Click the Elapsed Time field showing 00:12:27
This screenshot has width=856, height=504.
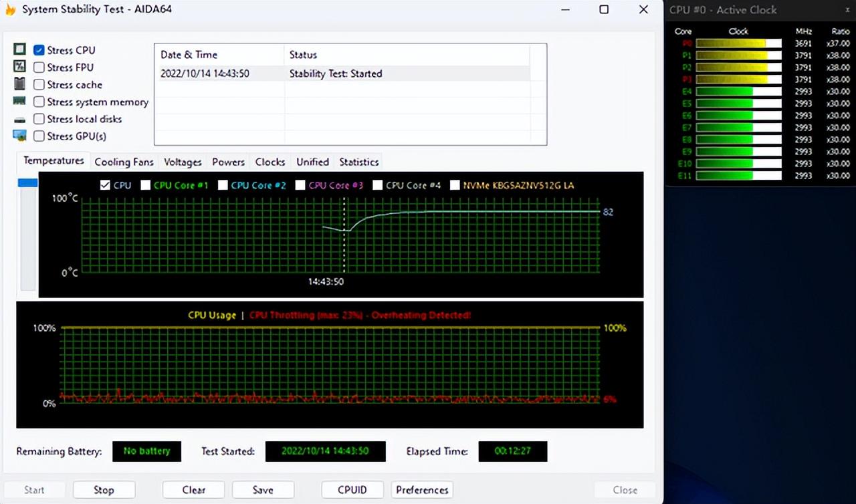click(x=512, y=451)
